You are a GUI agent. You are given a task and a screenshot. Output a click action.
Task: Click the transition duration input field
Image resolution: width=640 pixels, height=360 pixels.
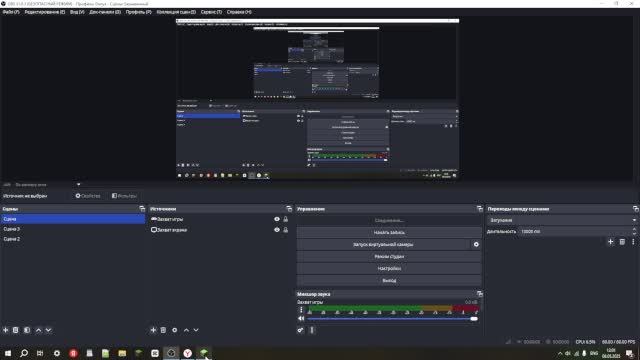576,231
